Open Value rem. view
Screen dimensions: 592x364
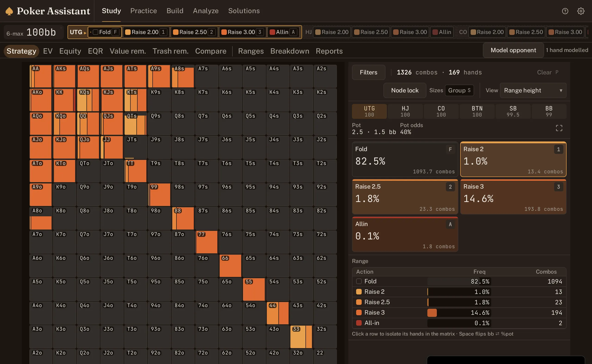[x=128, y=51]
